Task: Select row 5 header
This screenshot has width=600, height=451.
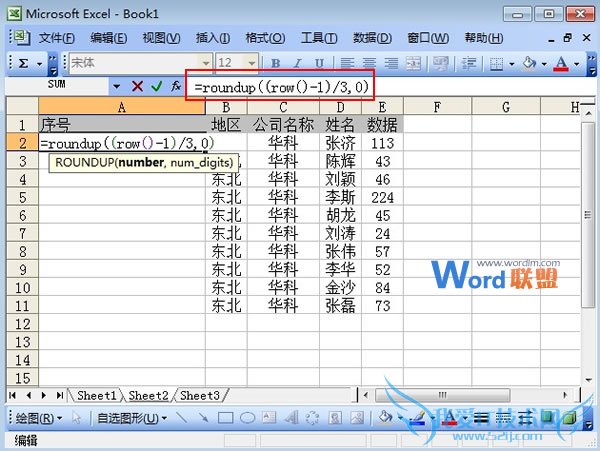Action: point(22,197)
